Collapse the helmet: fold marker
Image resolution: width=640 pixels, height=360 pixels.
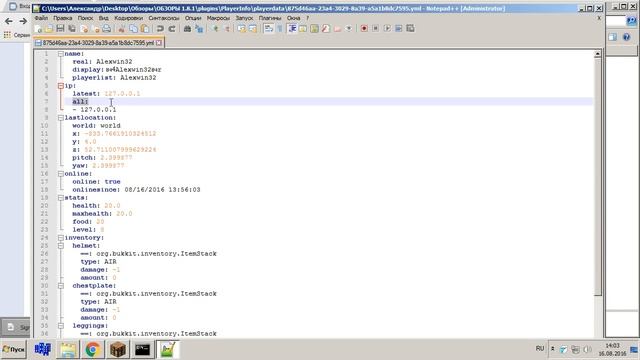[60, 246]
